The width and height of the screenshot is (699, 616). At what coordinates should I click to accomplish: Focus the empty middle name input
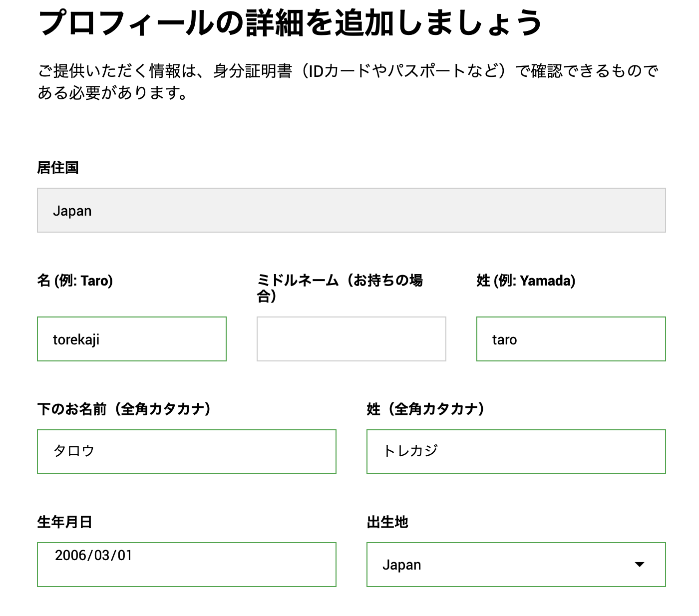click(x=351, y=339)
